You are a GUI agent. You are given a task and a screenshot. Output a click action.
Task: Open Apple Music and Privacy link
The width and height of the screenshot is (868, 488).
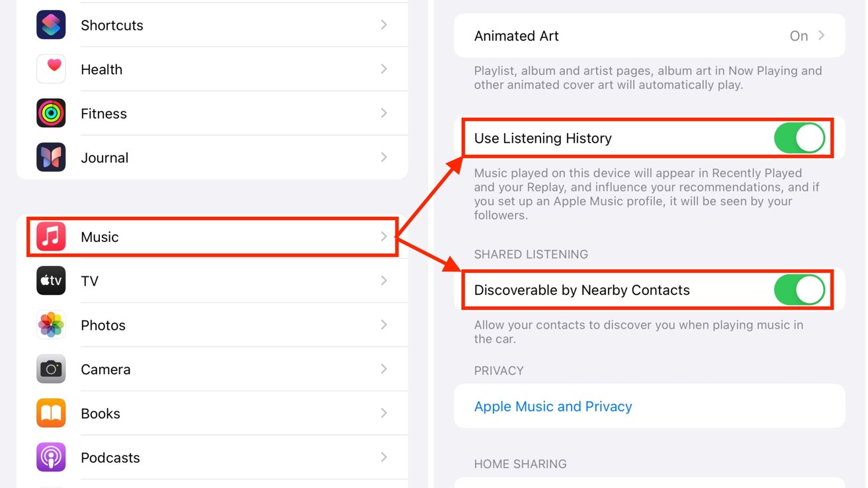pos(553,406)
